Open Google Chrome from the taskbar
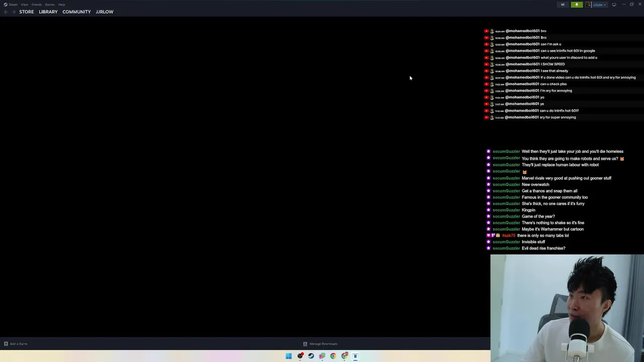This screenshot has height=362, width=644. pos(333,356)
